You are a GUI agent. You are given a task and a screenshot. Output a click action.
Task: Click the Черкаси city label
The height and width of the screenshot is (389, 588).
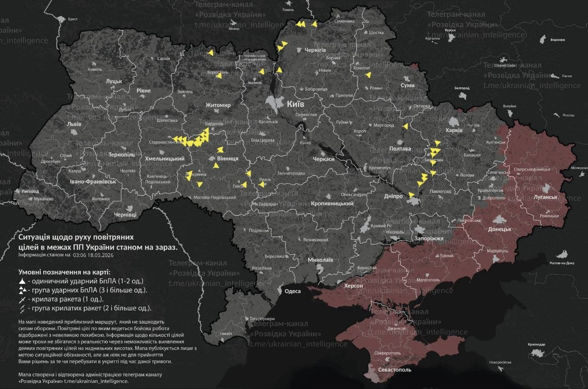[323, 159]
